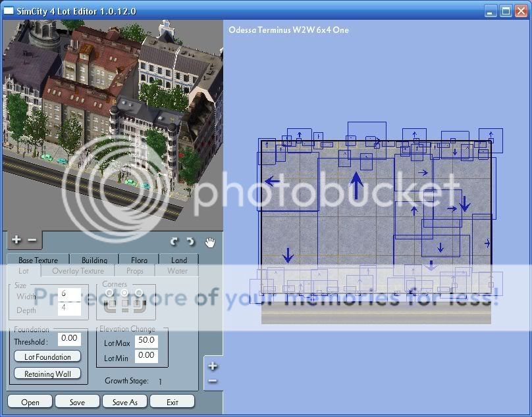
Task: Click the Lot Max elevation field
Action: point(146,341)
